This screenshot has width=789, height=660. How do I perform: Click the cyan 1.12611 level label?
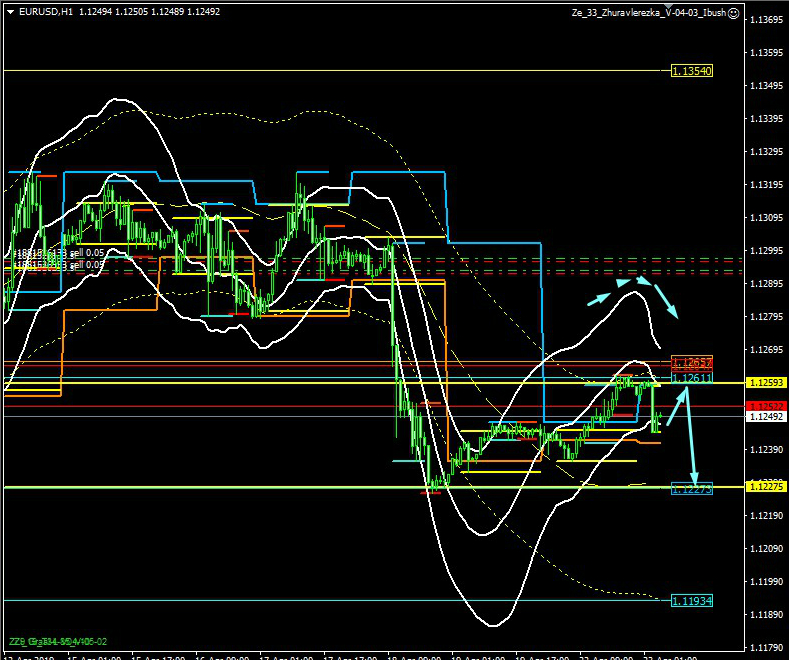point(691,378)
